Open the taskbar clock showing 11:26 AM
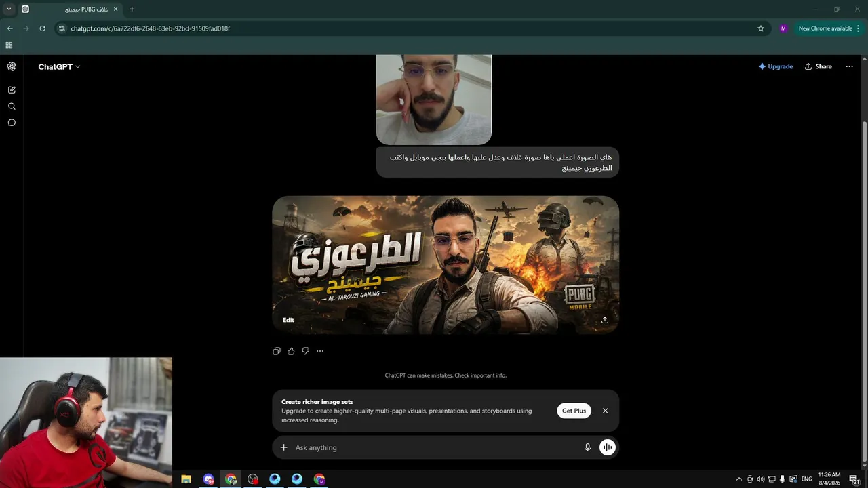 click(x=829, y=479)
